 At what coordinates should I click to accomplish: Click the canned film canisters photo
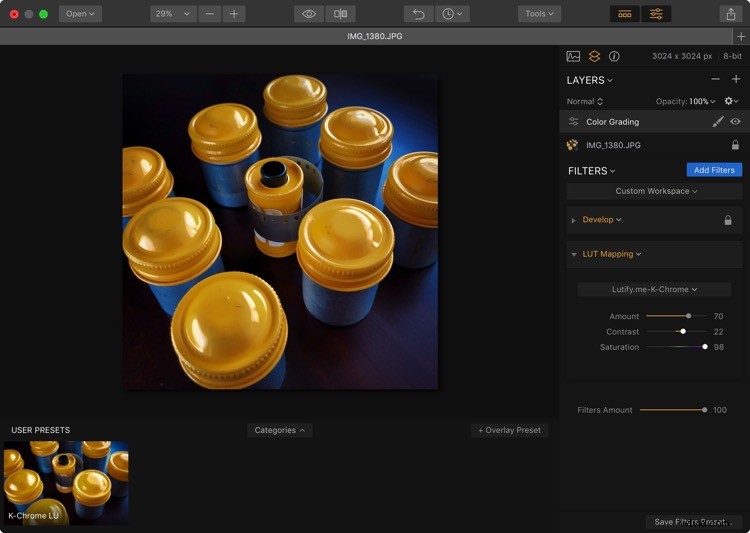(x=280, y=232)
